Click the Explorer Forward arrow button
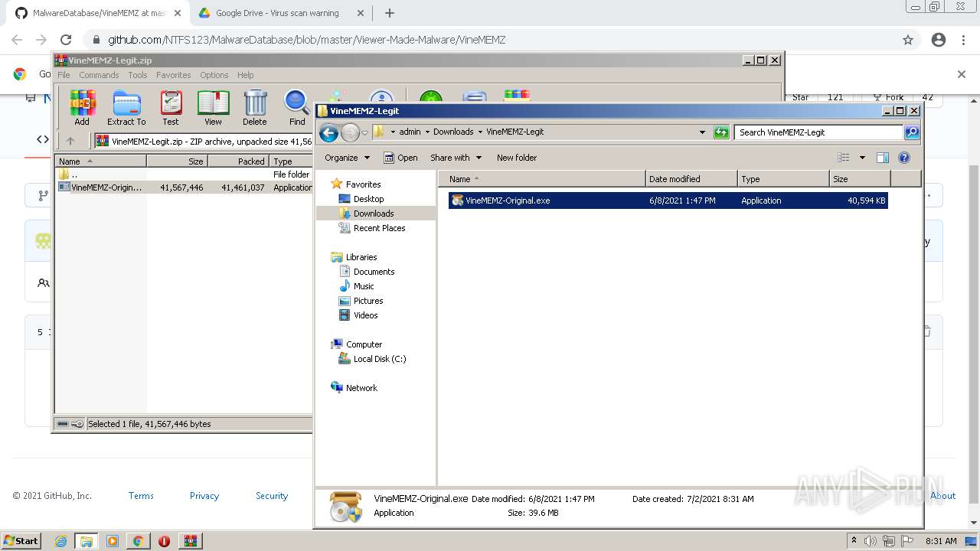980x551 pixels. tap(350, 132)
